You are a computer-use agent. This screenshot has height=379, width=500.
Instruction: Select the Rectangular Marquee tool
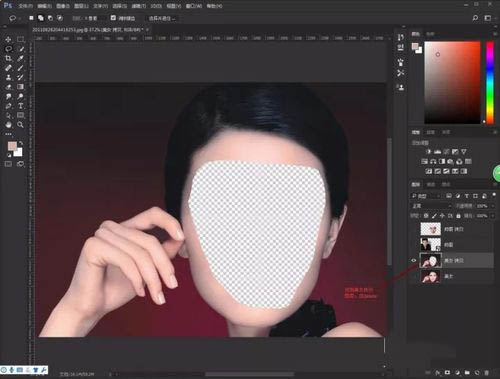click(20, 39)
